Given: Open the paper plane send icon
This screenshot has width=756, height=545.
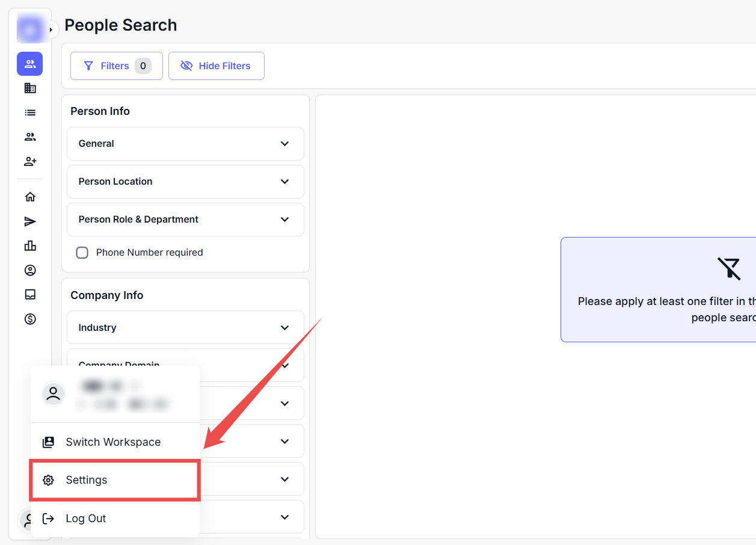Looking at the screenshot, I should click(29, 222).
